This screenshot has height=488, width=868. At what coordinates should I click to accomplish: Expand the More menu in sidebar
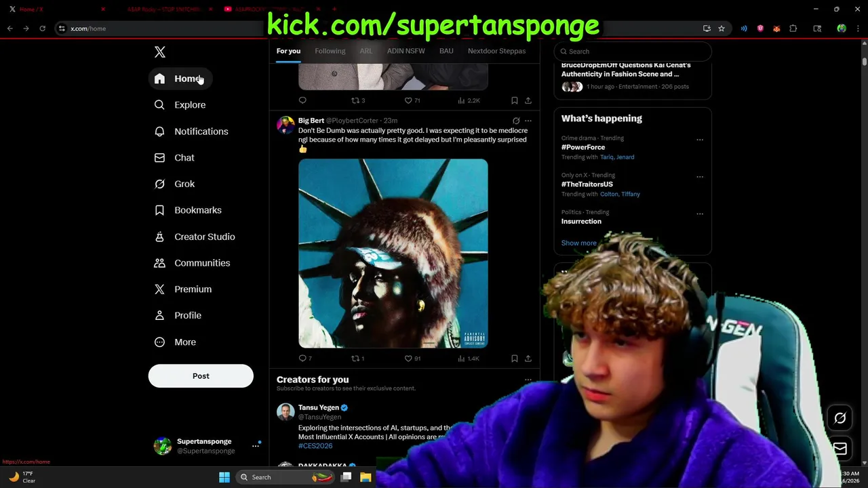[x=176, y=342]
